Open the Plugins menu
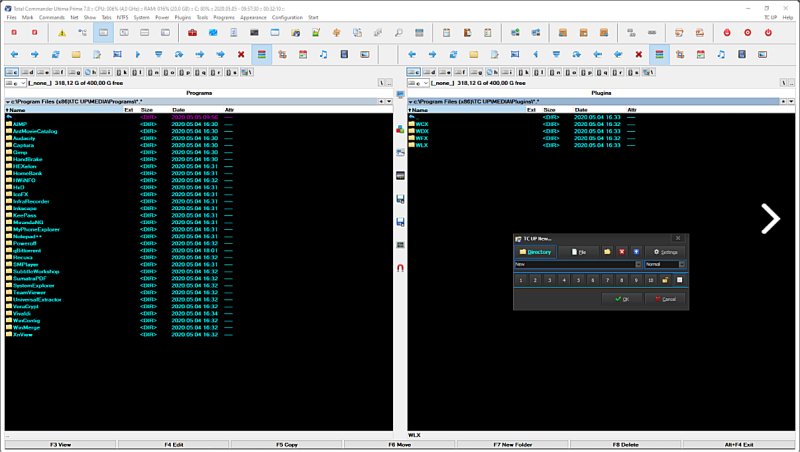The image size is (800, 452). [181, 18]
